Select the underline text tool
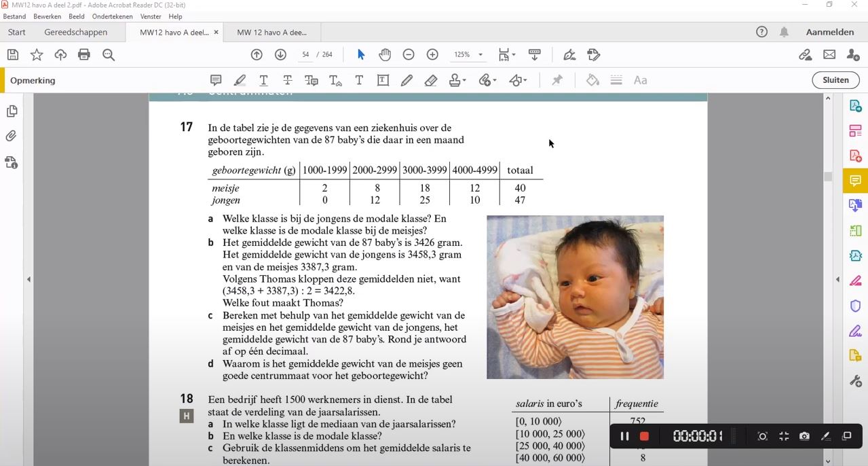868x466 pixels. point(263,80)
